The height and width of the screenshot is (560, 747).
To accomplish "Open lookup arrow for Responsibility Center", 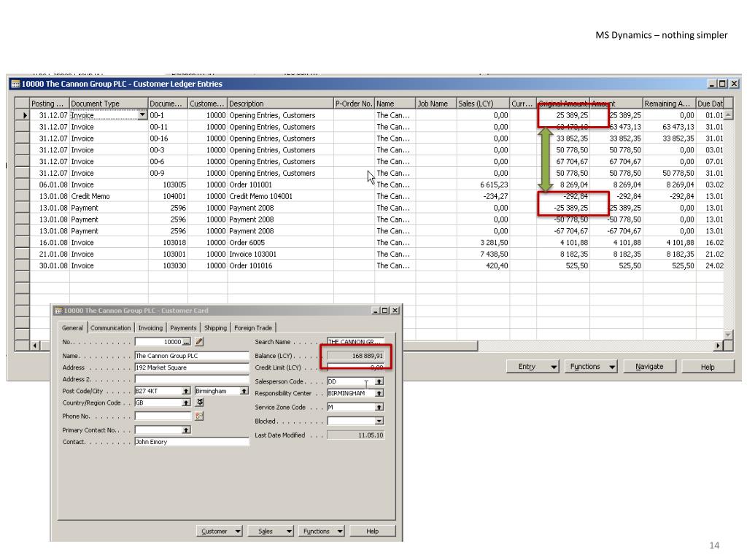I will (x=379, y=393).
